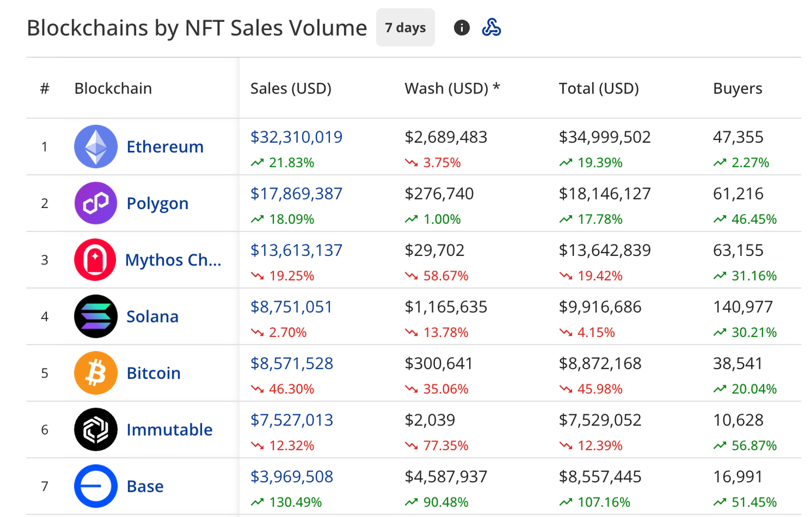Sort by Total (USD) column header
The width and height of the screenshot is (812, 517).
coord(599,88)
